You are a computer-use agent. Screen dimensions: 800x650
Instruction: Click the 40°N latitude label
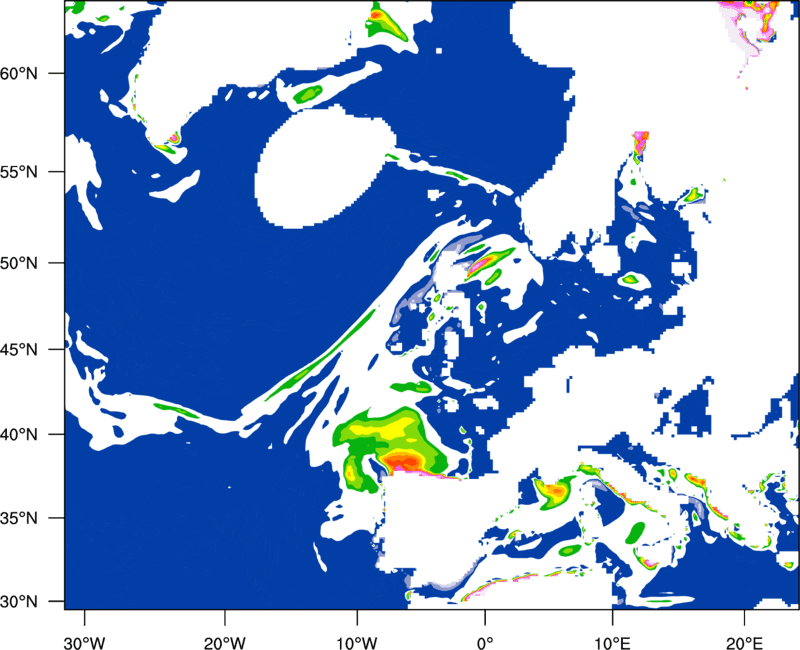tap(19, 435)
